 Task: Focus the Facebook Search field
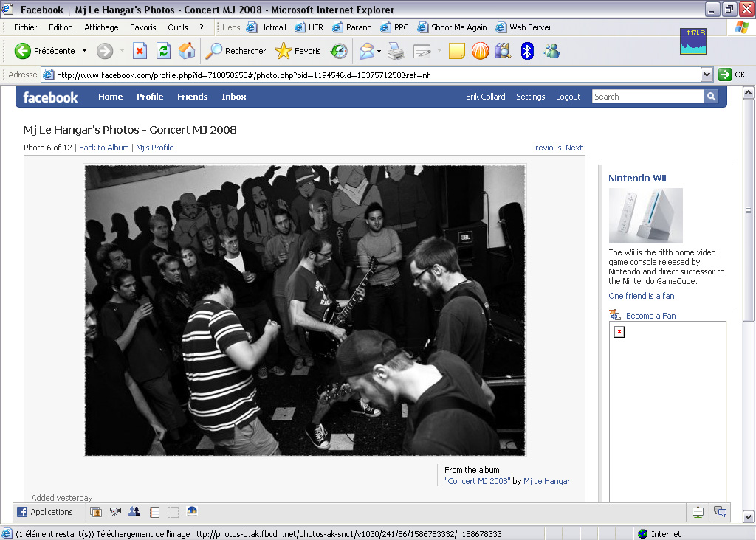click(648, 97)
